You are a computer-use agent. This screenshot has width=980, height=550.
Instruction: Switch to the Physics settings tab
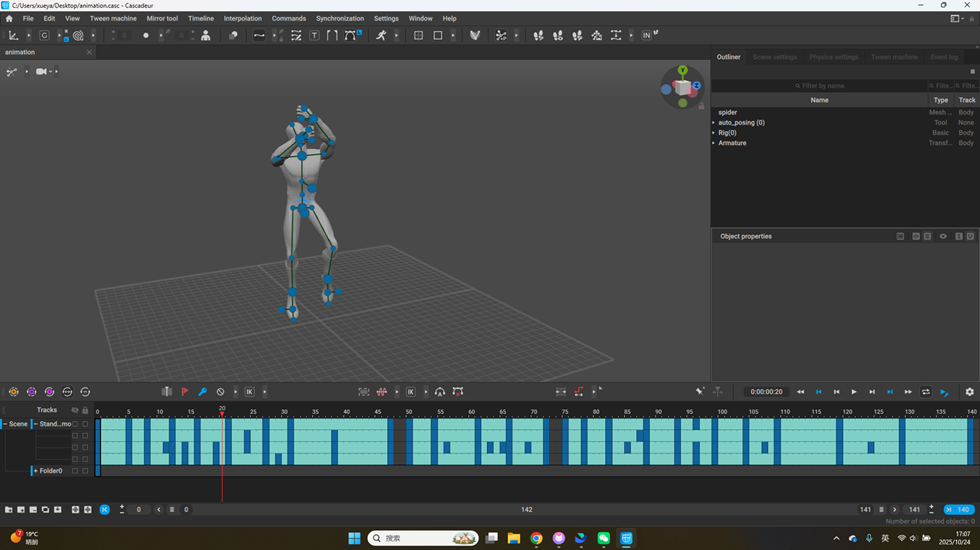[833, 57]
